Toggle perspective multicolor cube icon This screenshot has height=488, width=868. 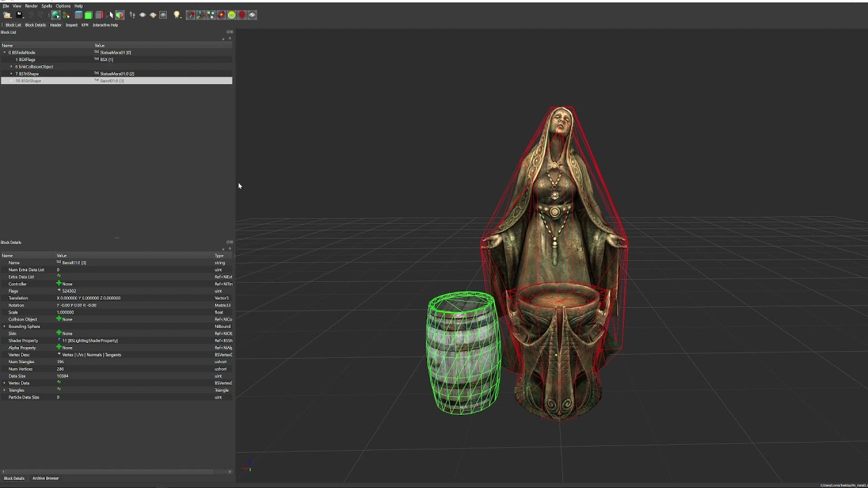click(119, 15)
